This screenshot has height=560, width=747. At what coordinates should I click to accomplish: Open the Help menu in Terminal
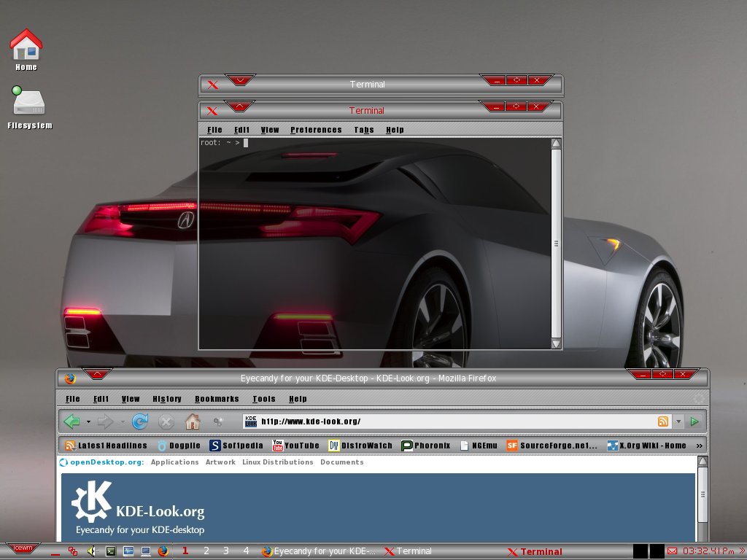coord(395,130)
